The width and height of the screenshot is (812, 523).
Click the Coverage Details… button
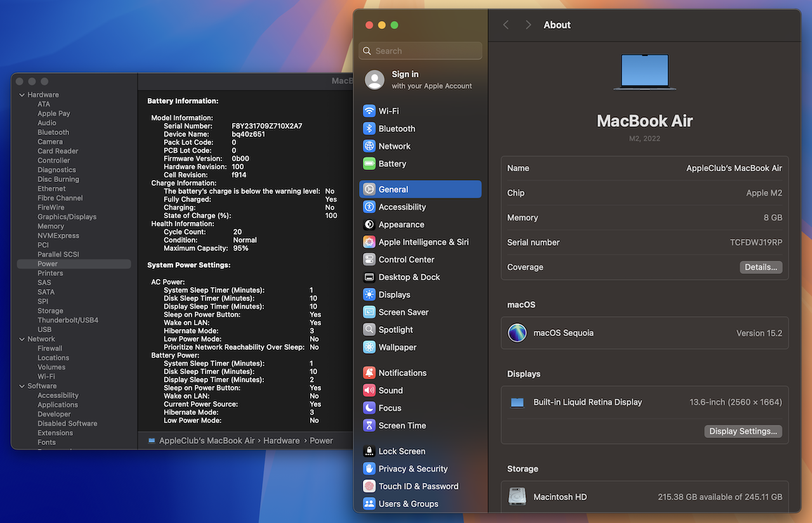[761, 268]
